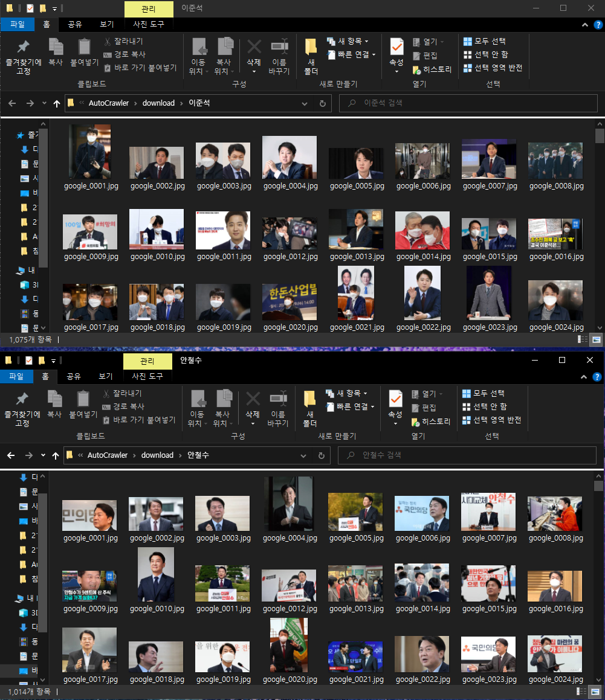This screenshot has width=605, height=700.
Task: Open recent locations dropdown in 안철수 window
Action: (x=43, y=455)
